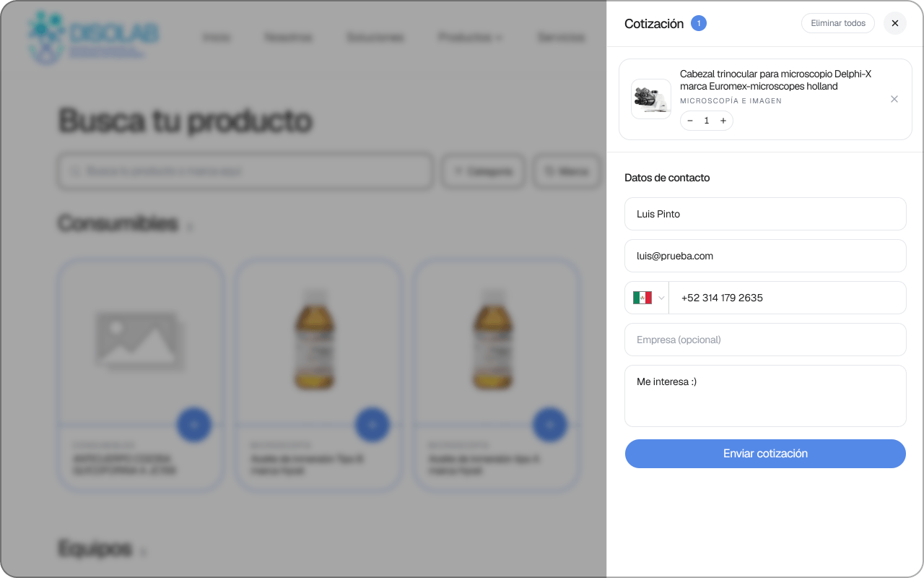Image resolution: width=924 pixels, height=578 pixels.
Task: Open the Mexico flag country code dropdown
Action: [648, 298]
